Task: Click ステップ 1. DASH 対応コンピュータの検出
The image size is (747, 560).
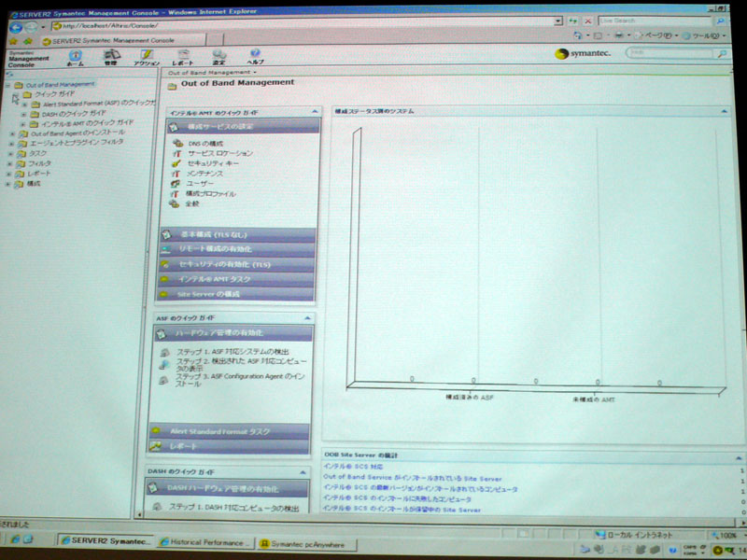Action: coord(234,508)
